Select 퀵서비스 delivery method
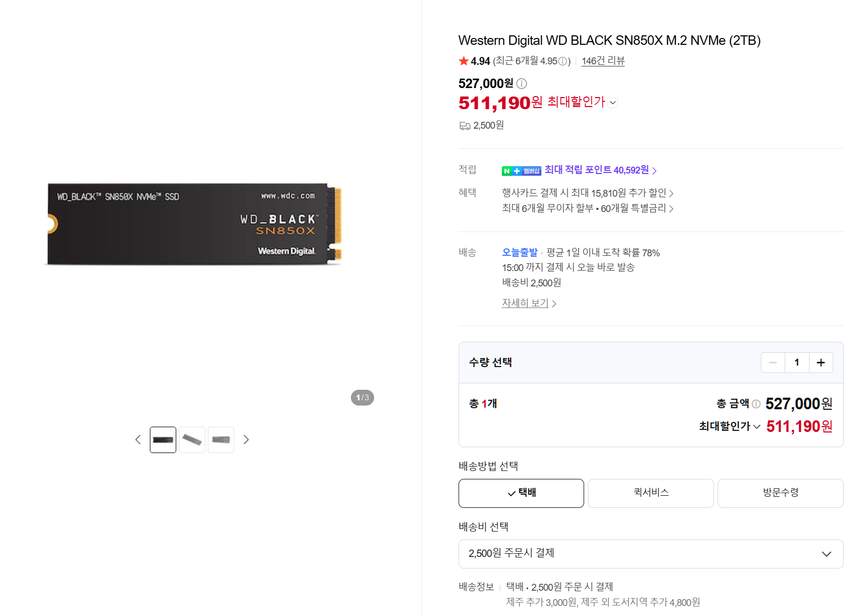Image resolution: width=858 pixels, height=616 pixels. [651, 493]
